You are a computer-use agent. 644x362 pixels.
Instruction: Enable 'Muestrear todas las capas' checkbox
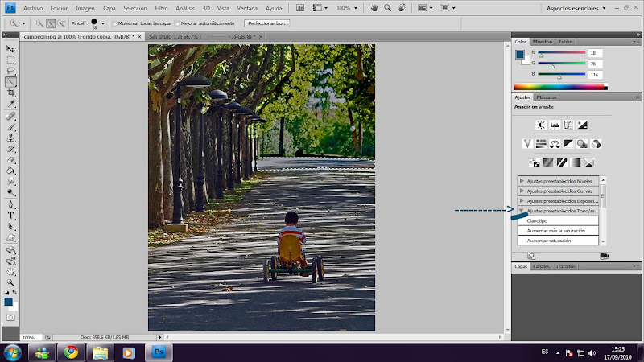[114, 24]
